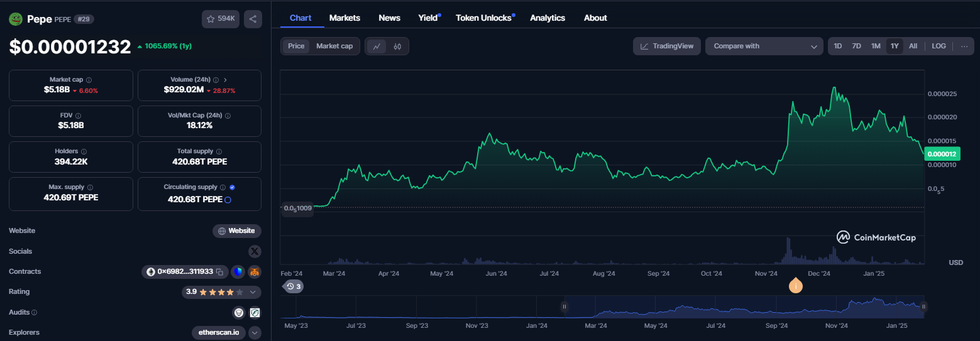980x341 pixels.
Task: Open etherscan.io explorer link
Action: 218,333
